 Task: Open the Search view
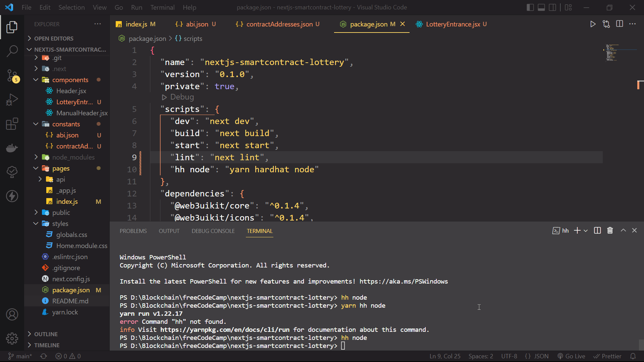pos(12,51)
